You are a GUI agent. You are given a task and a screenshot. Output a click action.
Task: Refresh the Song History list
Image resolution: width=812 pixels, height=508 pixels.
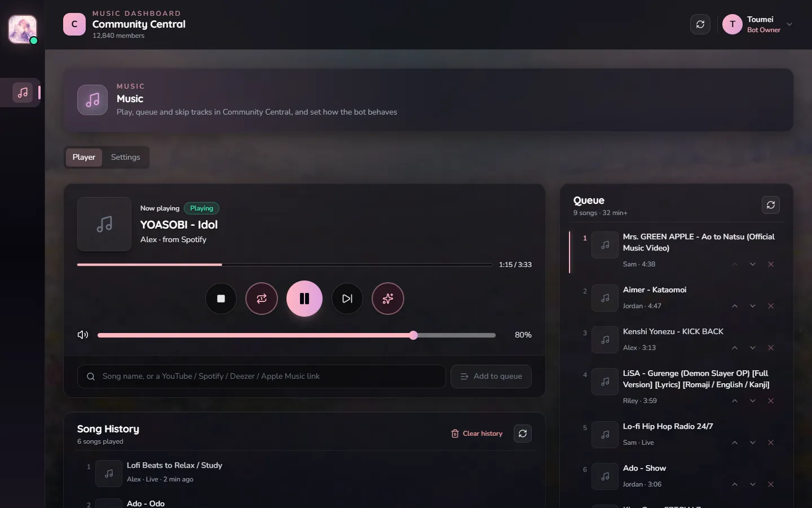(523, 433)
